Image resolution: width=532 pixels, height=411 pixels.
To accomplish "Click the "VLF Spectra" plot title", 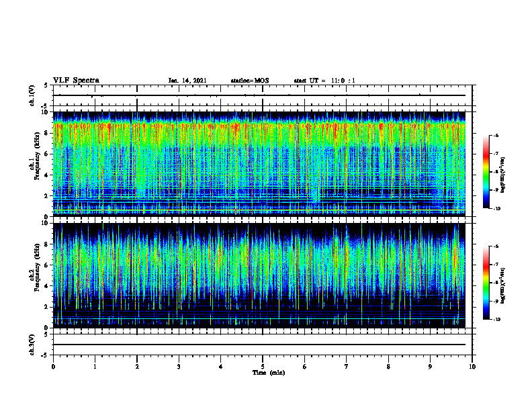I will coord(76,81).
